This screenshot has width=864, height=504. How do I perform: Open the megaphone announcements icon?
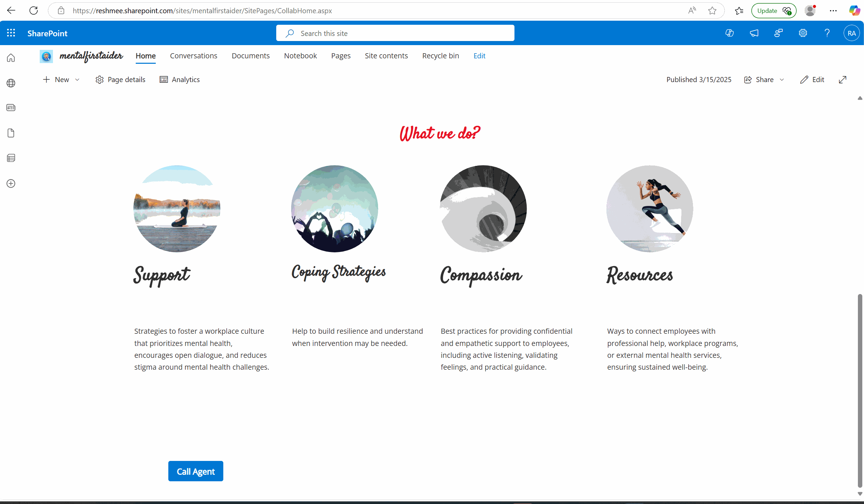(x=754, y=33)
